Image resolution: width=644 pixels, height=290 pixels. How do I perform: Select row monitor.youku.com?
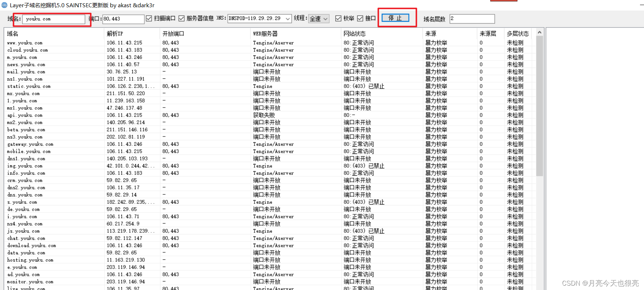click(270, 282)
